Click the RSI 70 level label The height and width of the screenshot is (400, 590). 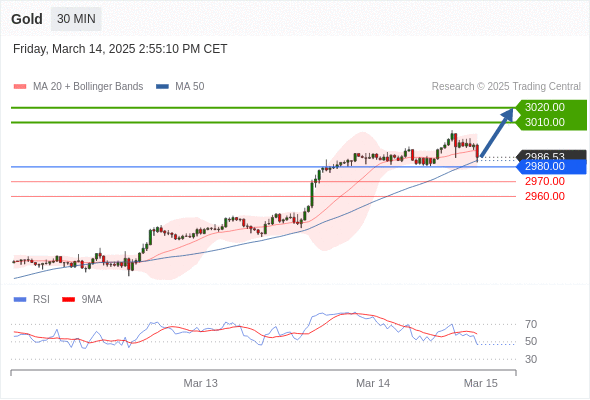coord(531,324)
